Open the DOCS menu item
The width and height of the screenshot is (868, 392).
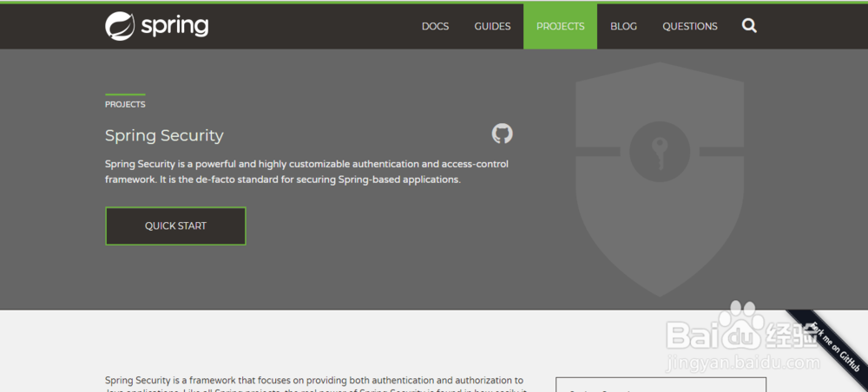coord(435,26)
